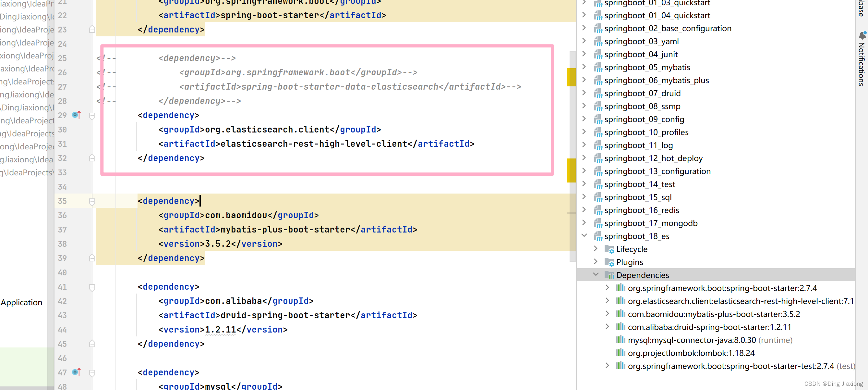Collapse the springboot_18_es module node
The width and height of the screenshot is (868, 390).
(x=584, y=236)
